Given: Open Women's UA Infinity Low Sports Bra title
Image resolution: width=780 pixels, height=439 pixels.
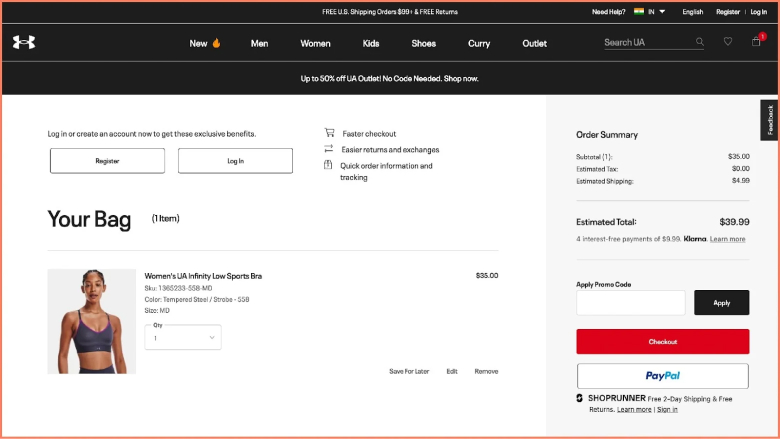Looking at the screenshot, I should point(203,276).
